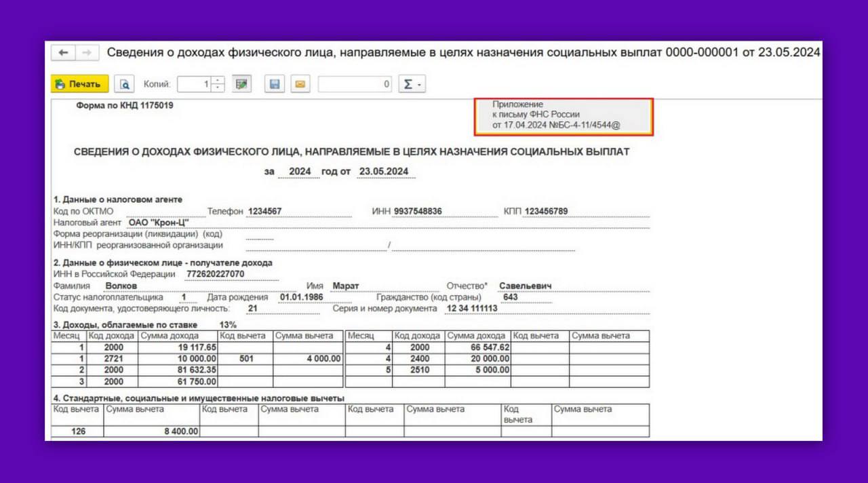Select the ИНН value 9937548836

coord(417,211)
